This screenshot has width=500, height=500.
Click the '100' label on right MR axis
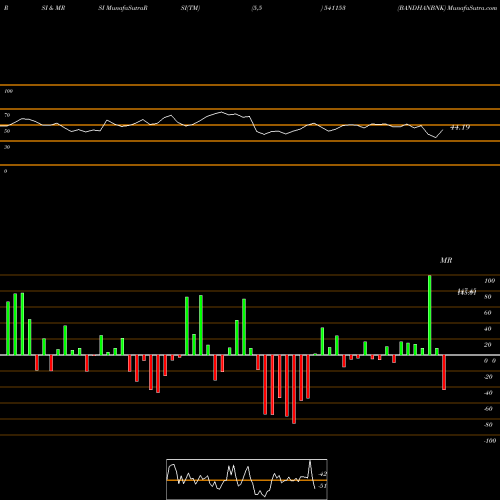click(489, 281)
